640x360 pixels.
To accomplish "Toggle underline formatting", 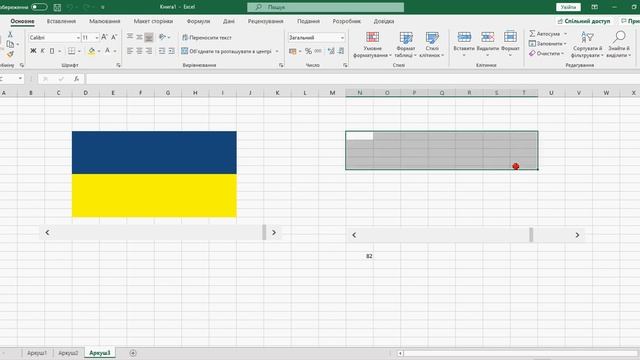I will point(52,51).
